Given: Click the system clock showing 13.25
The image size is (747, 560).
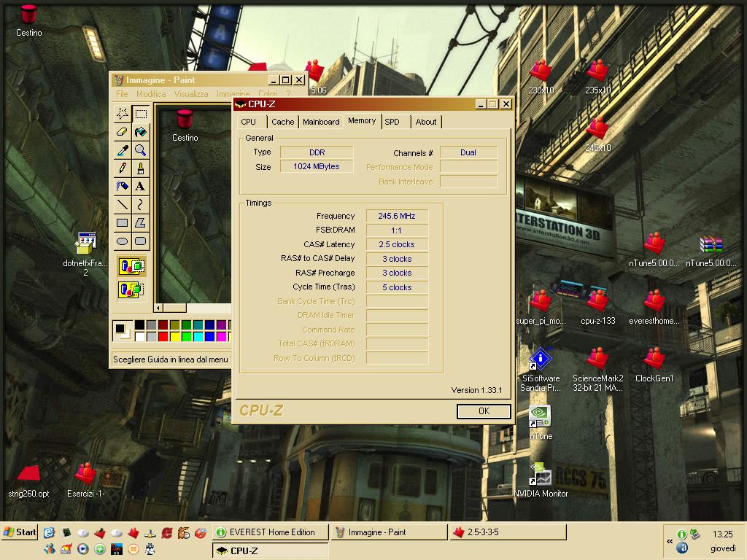Looking at the screenshot, I should (723, 534).
